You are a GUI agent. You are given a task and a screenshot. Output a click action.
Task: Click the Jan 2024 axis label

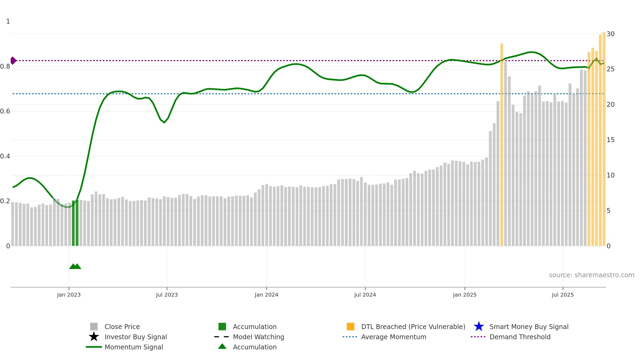coord(266,295)
